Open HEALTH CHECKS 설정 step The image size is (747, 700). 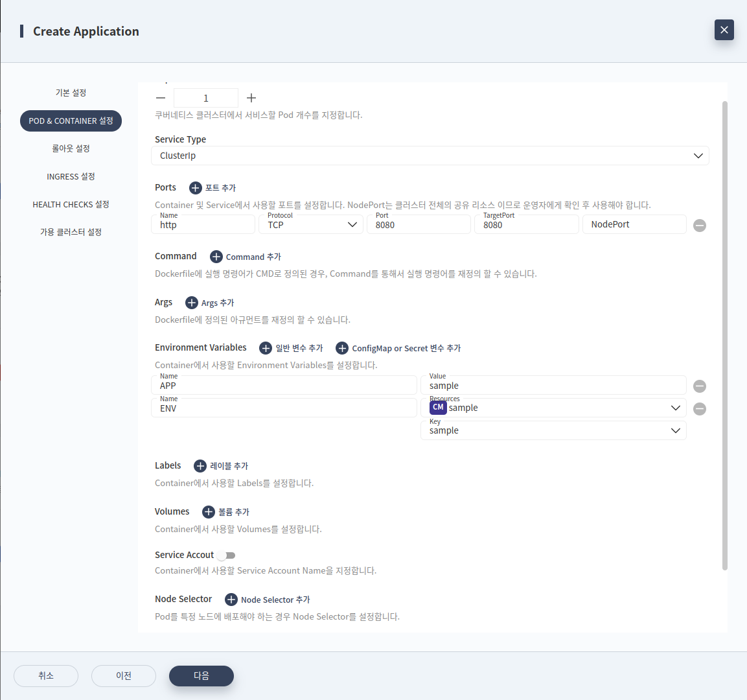tap(71, 204)
